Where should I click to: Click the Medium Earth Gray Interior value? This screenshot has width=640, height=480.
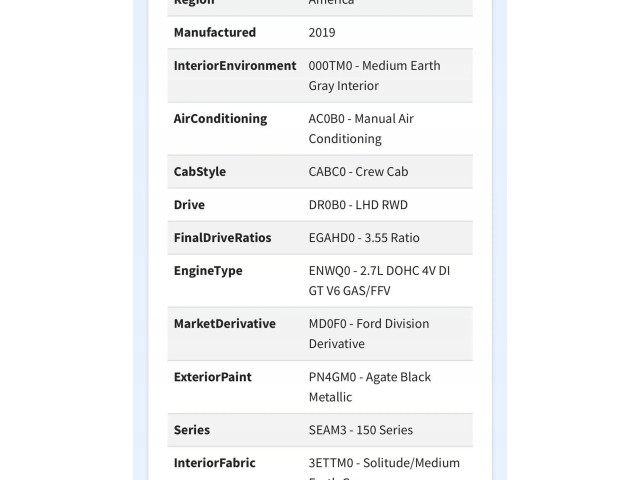coord(374,76)
